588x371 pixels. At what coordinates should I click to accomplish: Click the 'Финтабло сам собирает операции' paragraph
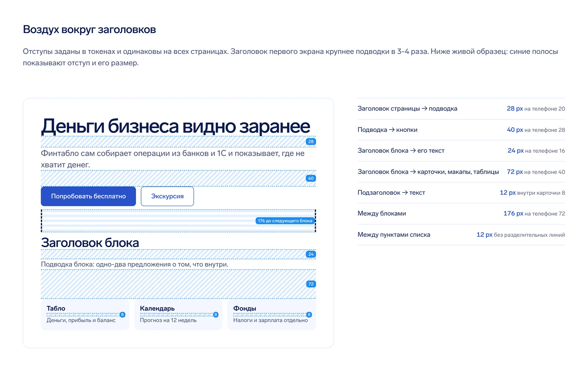pos(173,159)
